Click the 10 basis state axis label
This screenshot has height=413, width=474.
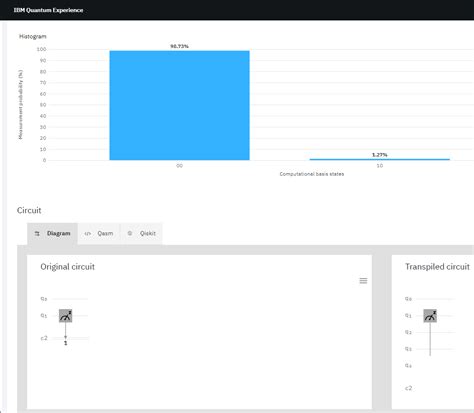[380, 166]
